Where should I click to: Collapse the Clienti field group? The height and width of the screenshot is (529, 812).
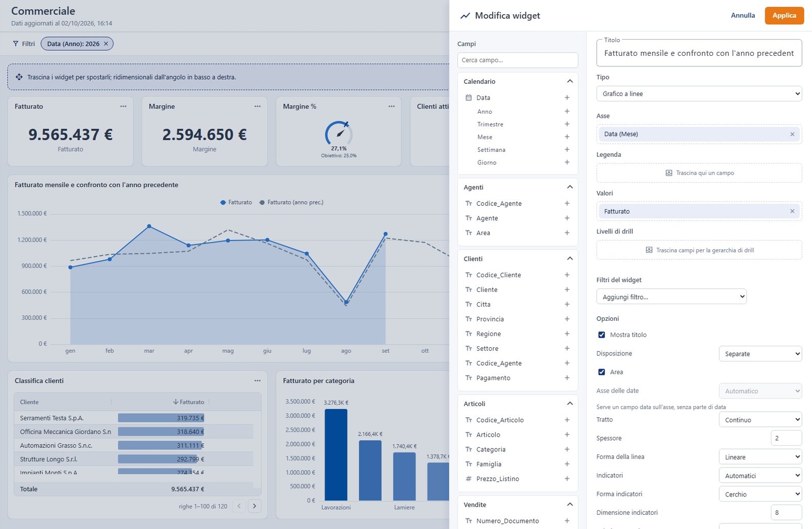570,258
